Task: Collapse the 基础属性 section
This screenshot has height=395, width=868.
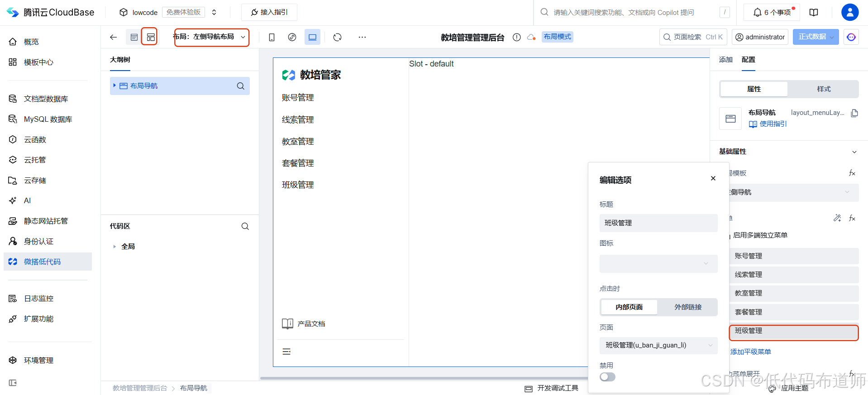Action: [854, 152]
